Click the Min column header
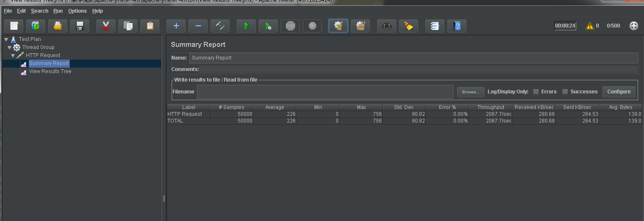This screenshot has width=644, height=221. point(318,107)
